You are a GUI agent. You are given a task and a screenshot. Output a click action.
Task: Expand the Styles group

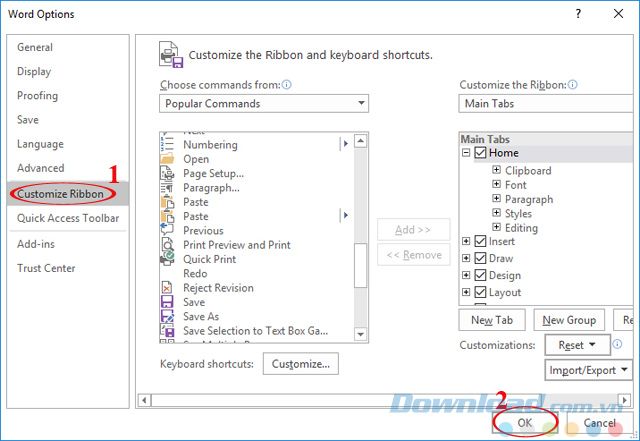coord(496,213)
